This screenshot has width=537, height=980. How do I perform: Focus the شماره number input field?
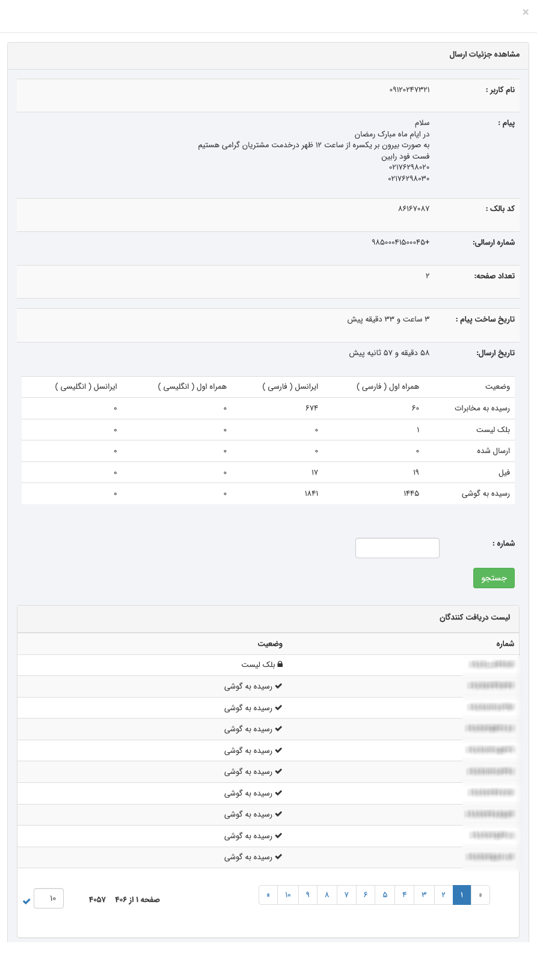click(397, 548)
